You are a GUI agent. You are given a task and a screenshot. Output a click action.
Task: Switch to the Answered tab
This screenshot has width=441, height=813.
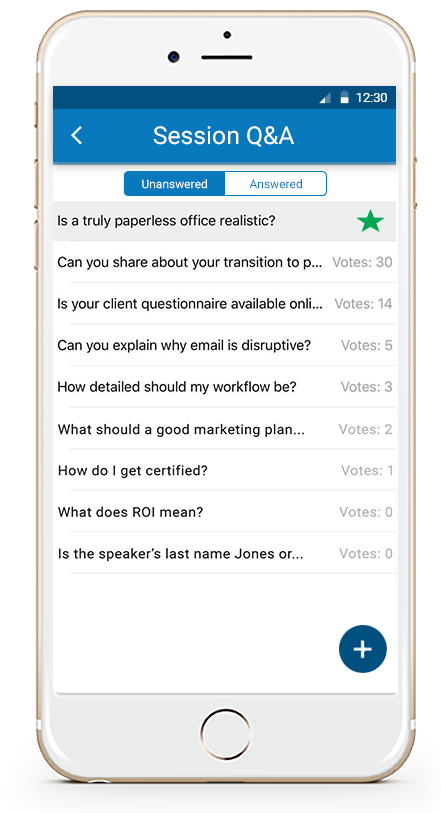276,184
